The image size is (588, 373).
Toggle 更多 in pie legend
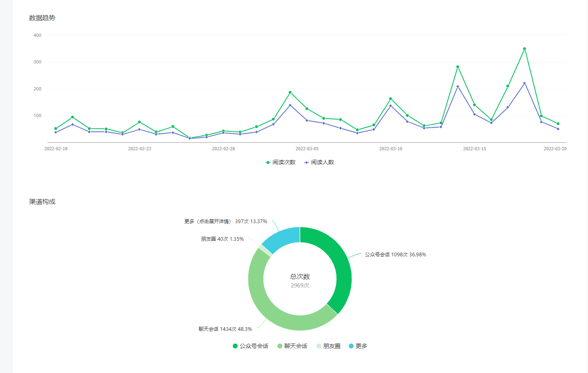click(x=358, y=346)
